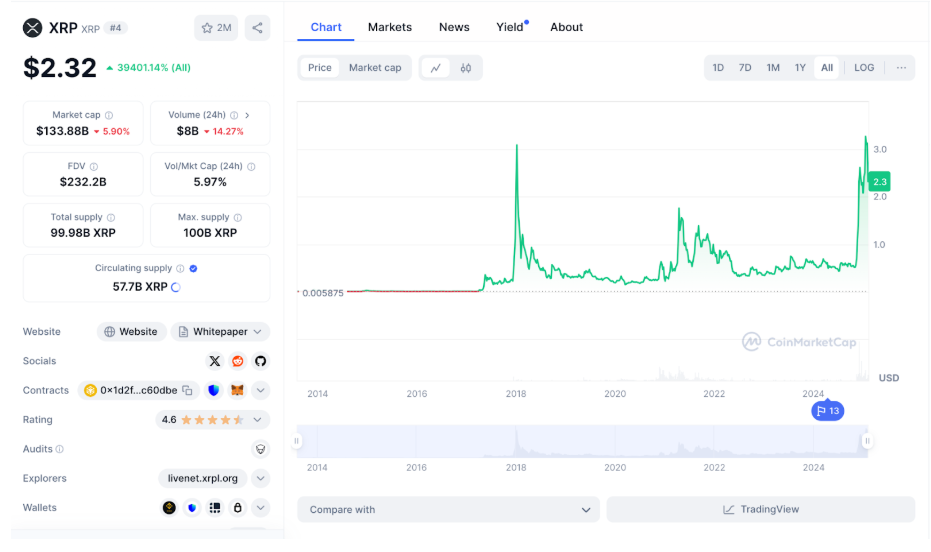Select the Price chart toggle
931x552 pixels.
coord(320,68)
